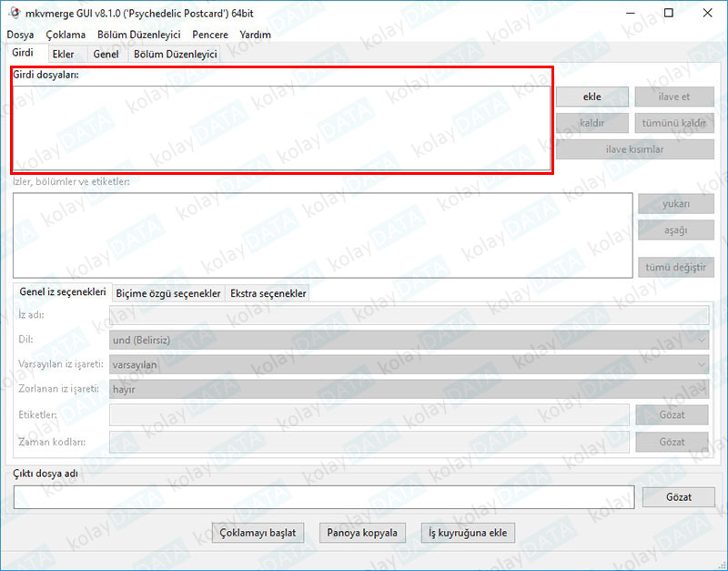Click the mkvmerge app icon in title bar

point(13,13)
